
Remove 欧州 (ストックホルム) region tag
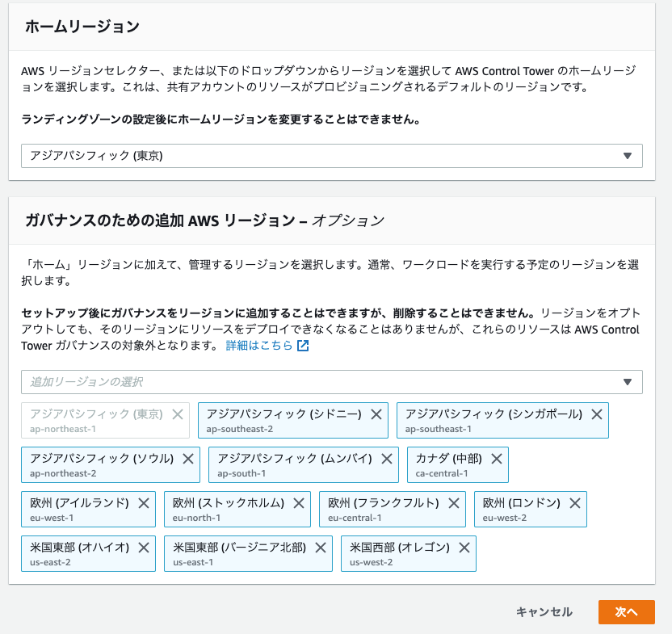[x=299, y=503]
